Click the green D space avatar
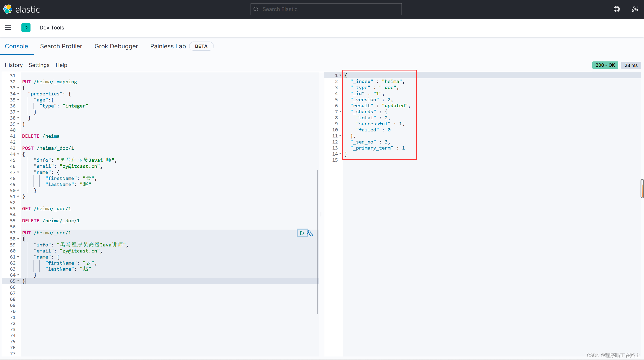The height and width of the screenshot is (360, 644). [x=26, y=28]
